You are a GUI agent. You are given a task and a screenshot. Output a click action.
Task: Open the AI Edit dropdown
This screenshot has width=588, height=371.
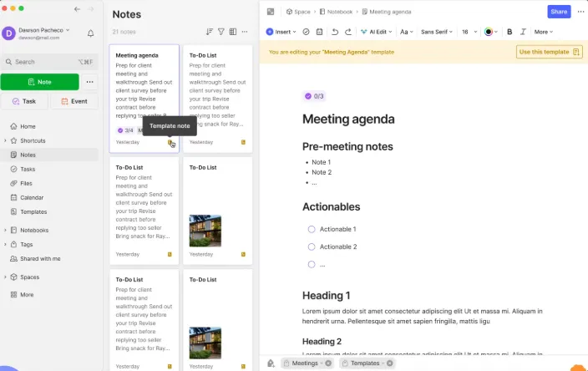376,32
